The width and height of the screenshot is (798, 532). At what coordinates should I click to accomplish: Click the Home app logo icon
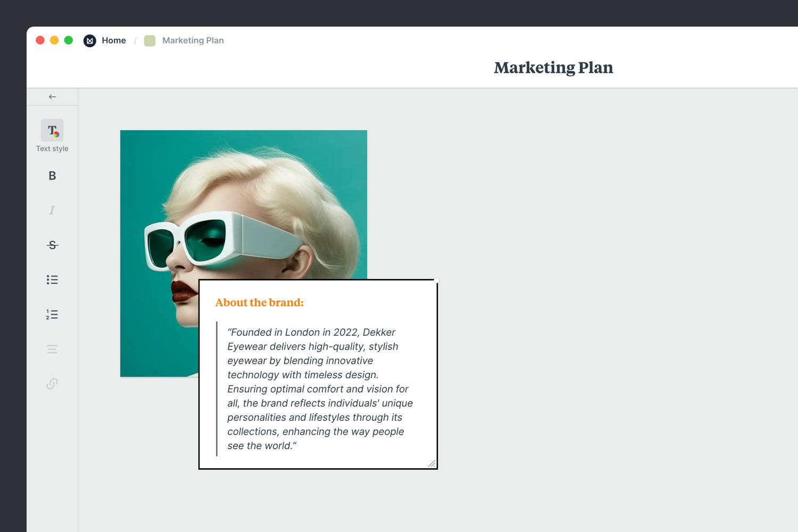point(89,40)
